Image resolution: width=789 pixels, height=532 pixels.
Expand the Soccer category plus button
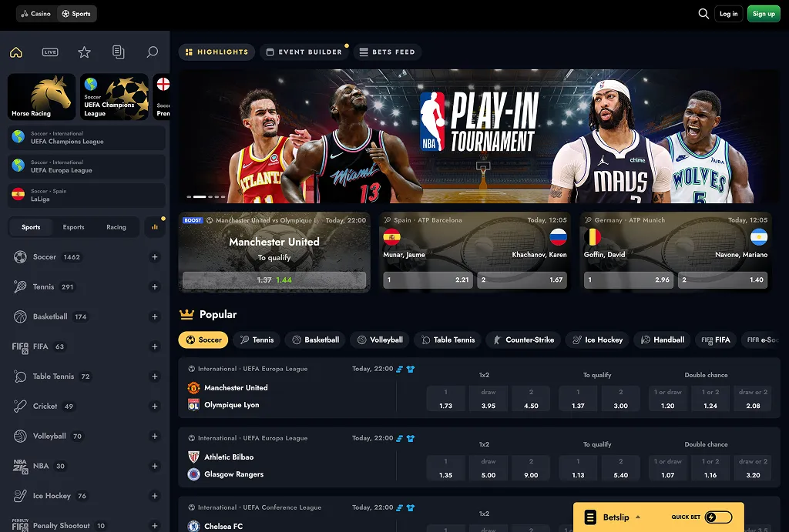155,257
